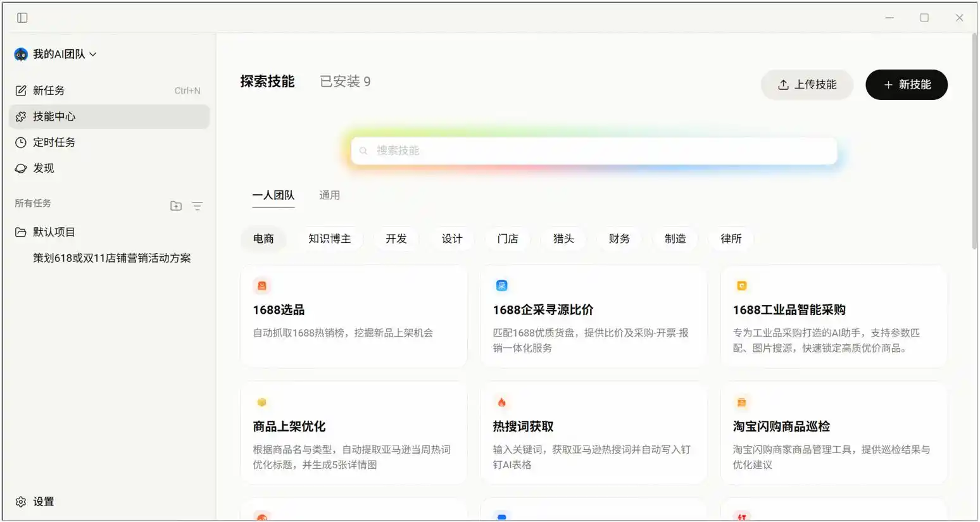Screen dimensions: 980x522
Task: Select the 通用 tab
Action: coord(329,196)
